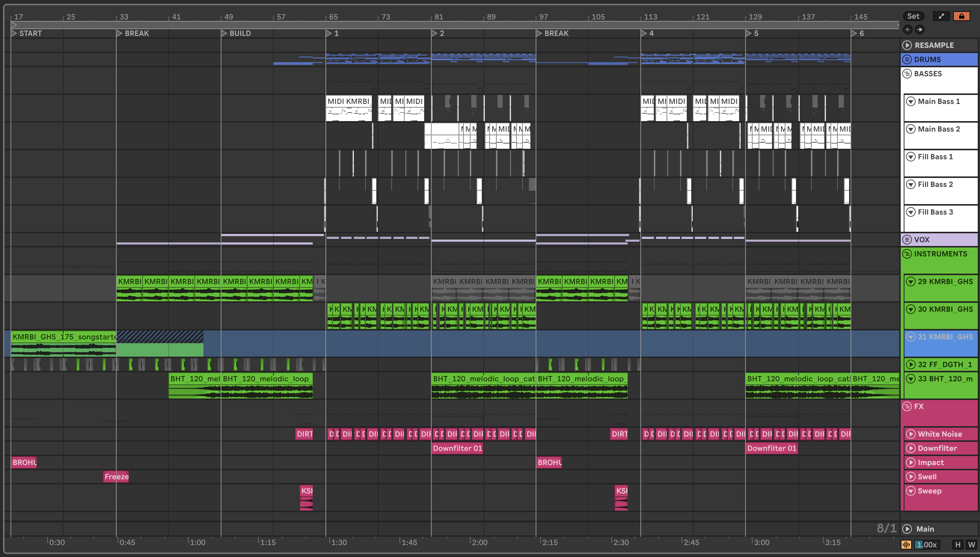Click the W optimize width button

click(971, 544)
